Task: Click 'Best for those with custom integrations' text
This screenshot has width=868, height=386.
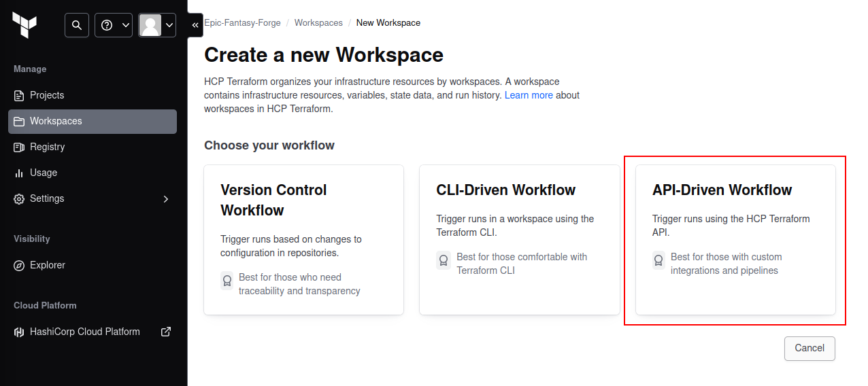Action: (727, 264)
